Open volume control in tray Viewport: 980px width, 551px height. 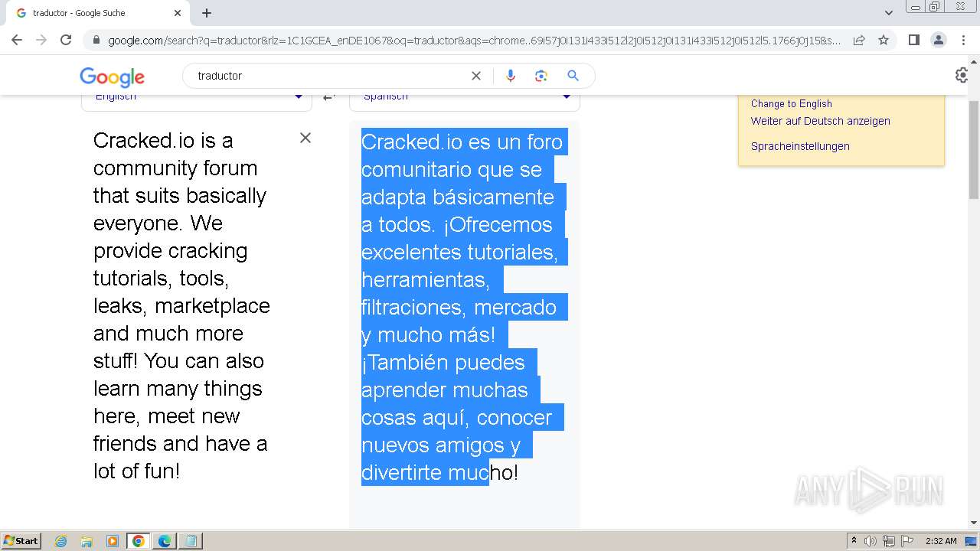[x=871, y=541]
